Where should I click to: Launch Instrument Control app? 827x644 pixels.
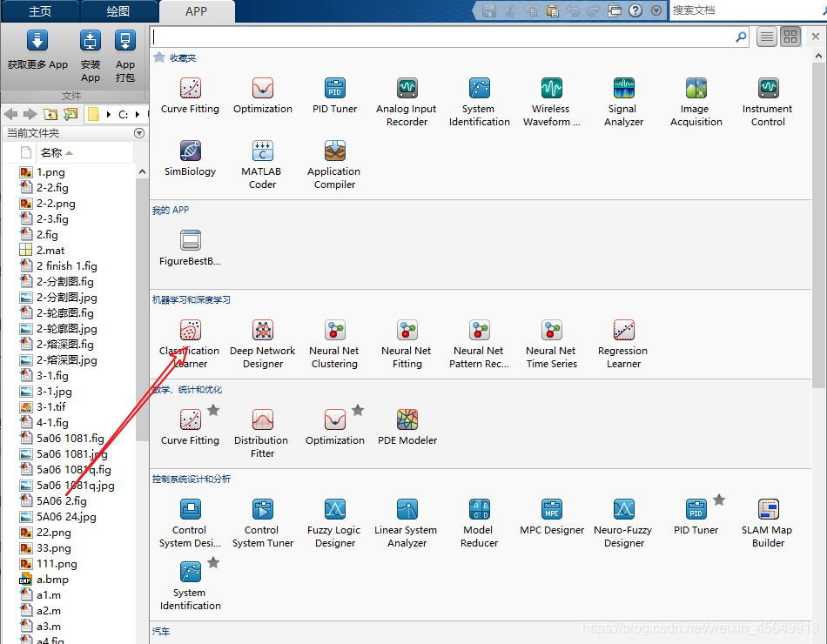click(768, 101)
